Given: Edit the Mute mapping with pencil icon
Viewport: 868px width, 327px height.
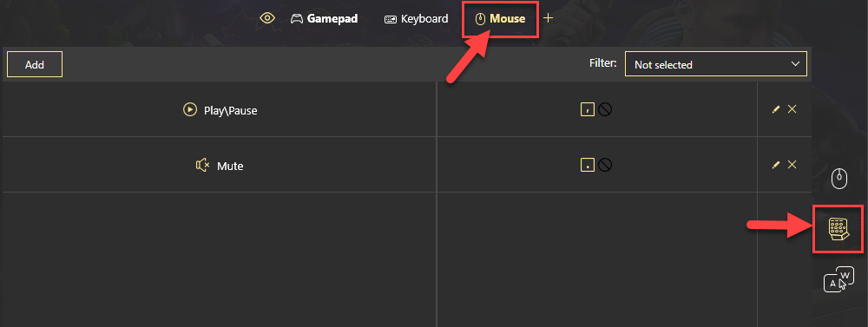Looking at the screenshot, I should [775, 165].
